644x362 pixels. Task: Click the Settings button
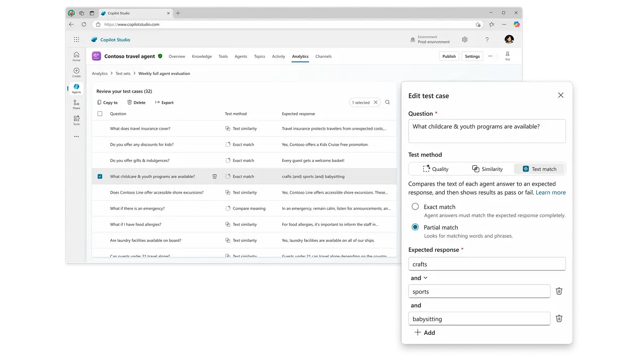pyautogui.click(x=472, y=56)
